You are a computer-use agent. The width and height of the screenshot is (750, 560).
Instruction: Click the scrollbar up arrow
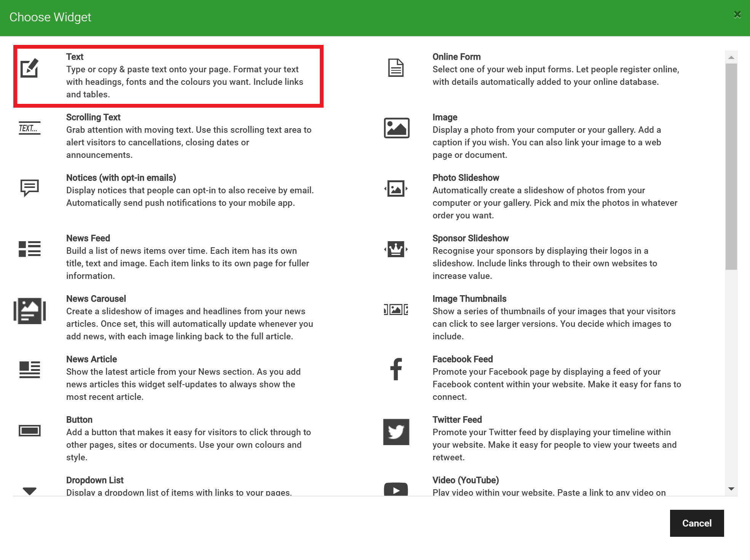(x=731, y=57)
